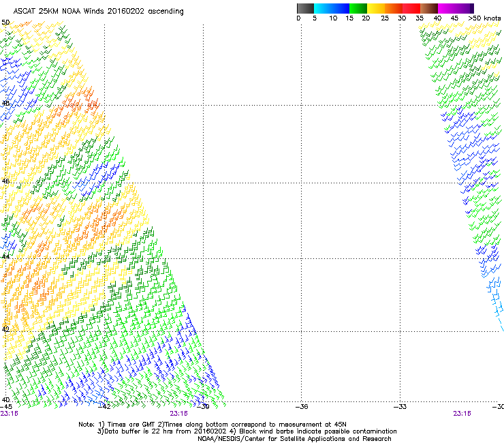Click the legend scale label '10'
The image size is (504, 443).
[333, 18]
